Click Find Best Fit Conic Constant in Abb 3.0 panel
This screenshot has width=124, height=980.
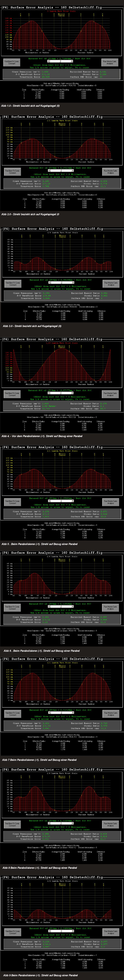point(13,284)
